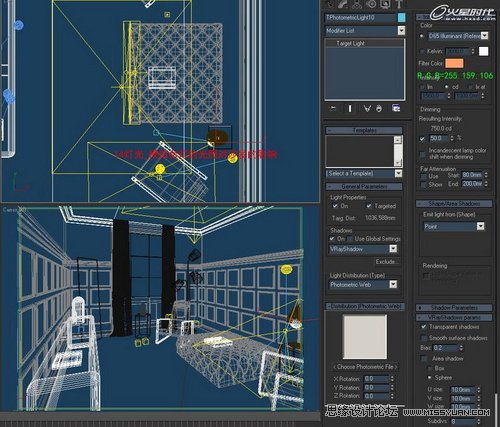Screen dimensions: 500x427
Task: Enable the Area shadow checkbox
Action: click(424, 359)
